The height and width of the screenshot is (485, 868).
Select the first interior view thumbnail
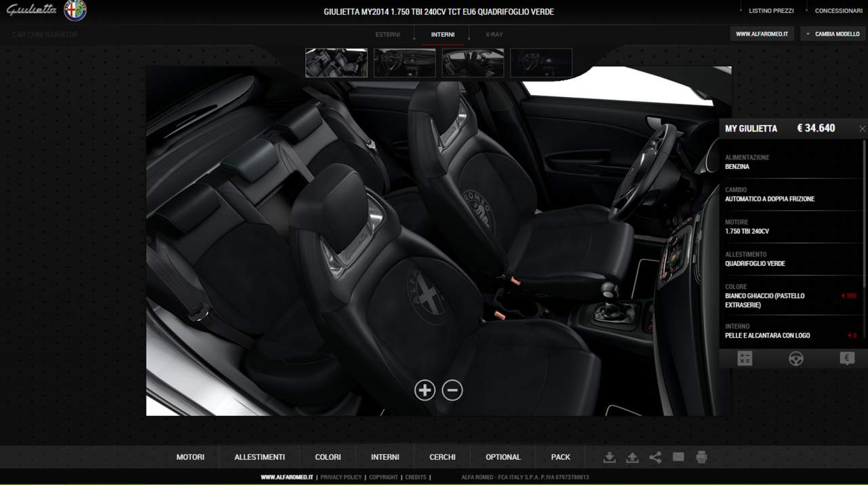click(x=336, y=62)
